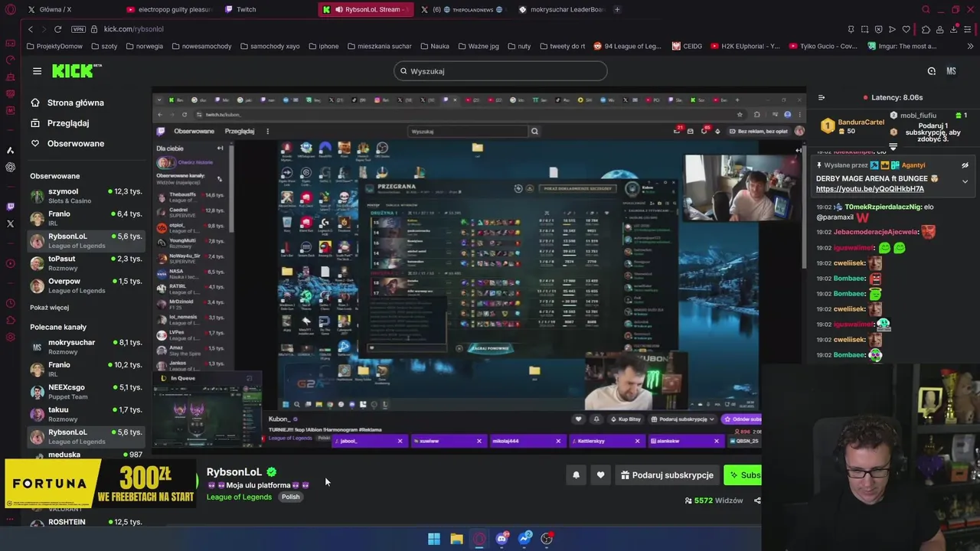The image size is (980, 551).
Task: Collapse the chat panel icon
Action: (822, 97)
